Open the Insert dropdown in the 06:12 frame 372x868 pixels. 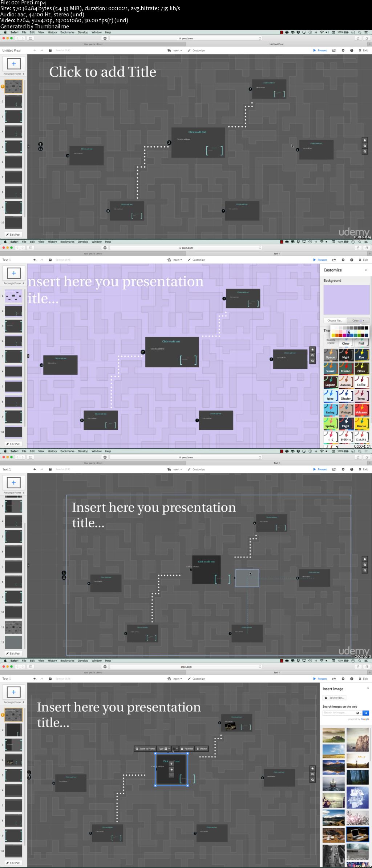pyautogui.click(x=175, y=469)
